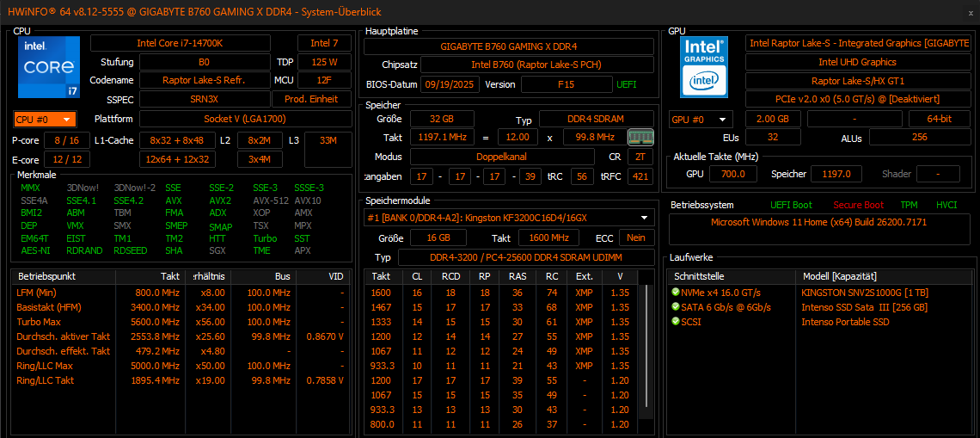Image resolution: width=980 pixels, height=438 pixels.
Task: Click the ECC value Nein
Action: 636,238
